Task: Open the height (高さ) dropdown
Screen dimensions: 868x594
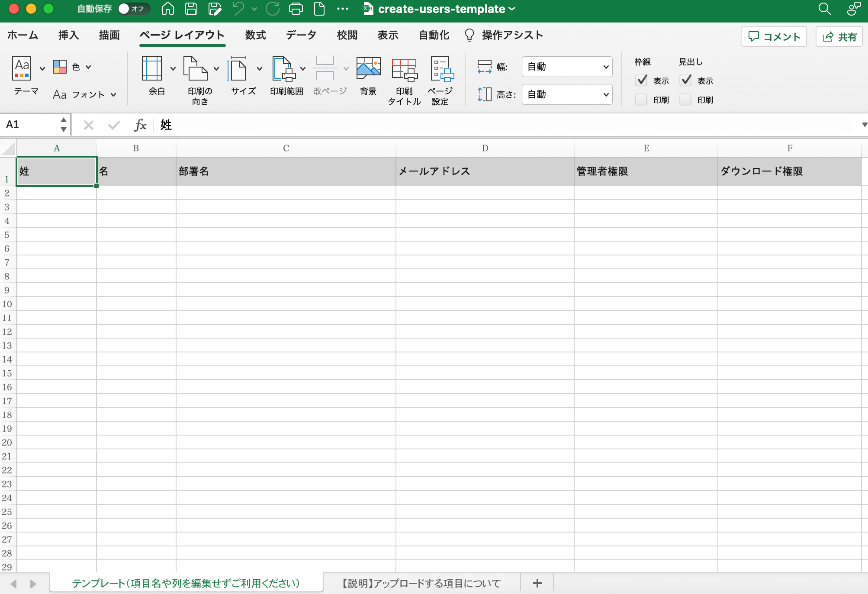Action: [x=567, y=94]
